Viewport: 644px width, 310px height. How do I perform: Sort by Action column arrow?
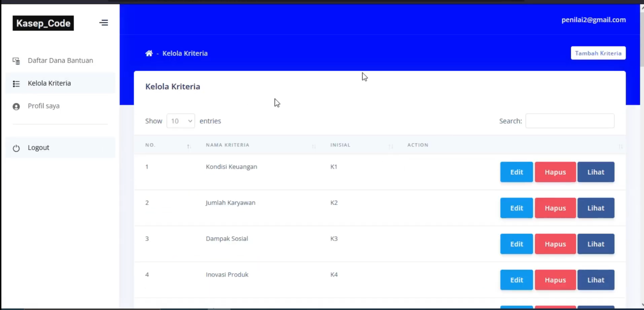(621, 146)
